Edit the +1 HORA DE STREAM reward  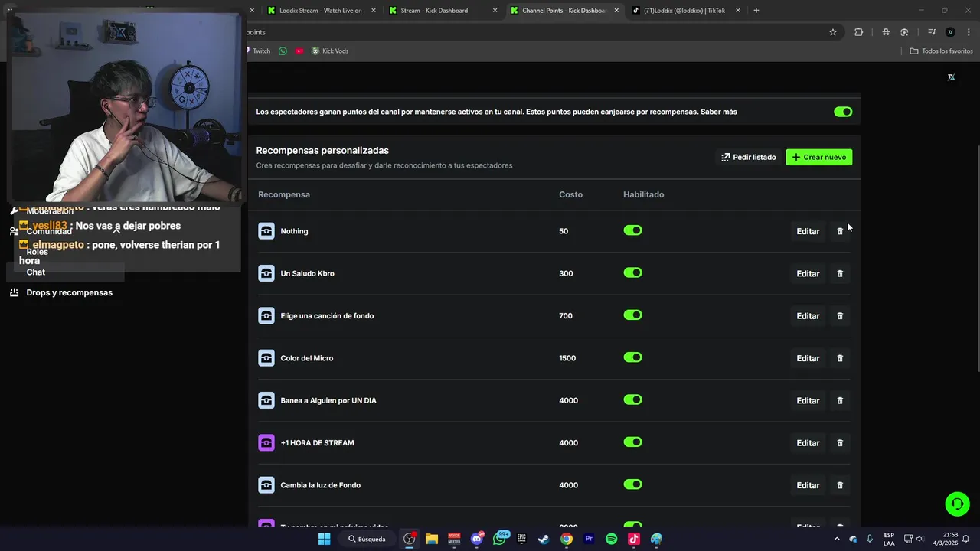[808, 443]
